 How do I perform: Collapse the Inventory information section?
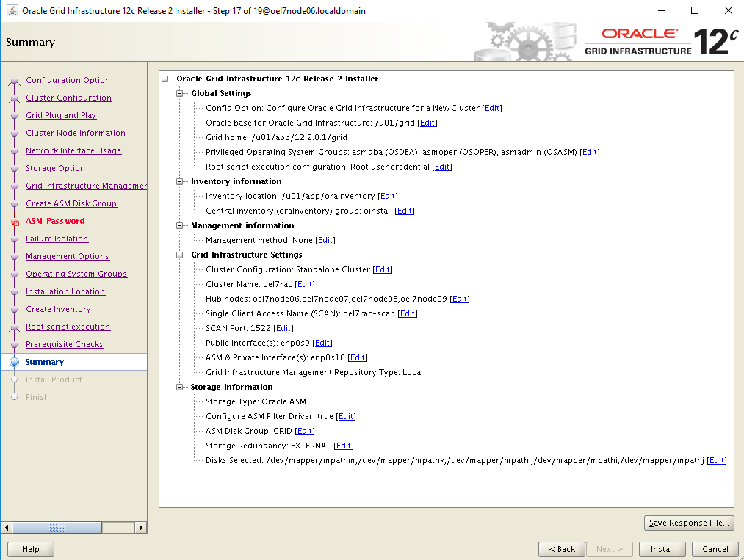coord(181,182)
